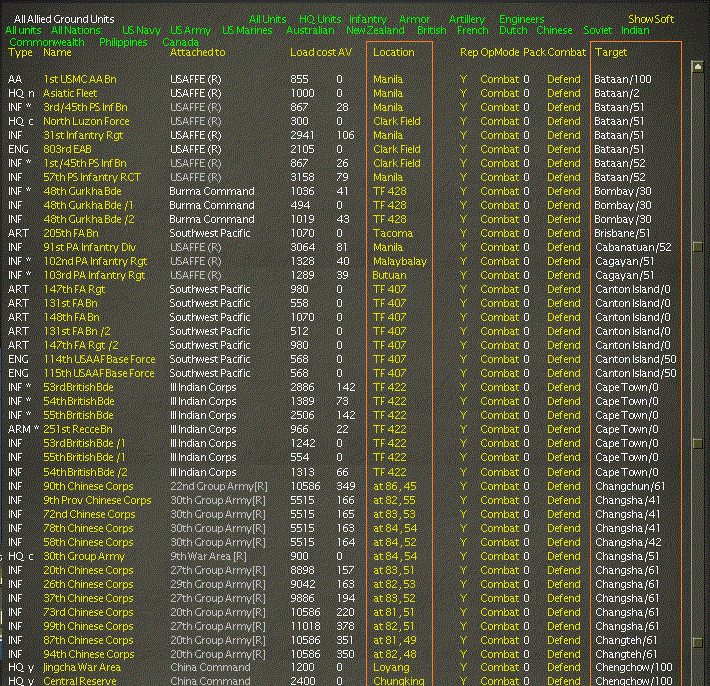Filter to Soviet units
Screen dimensions: 710x686
click(x=597, y=30)
